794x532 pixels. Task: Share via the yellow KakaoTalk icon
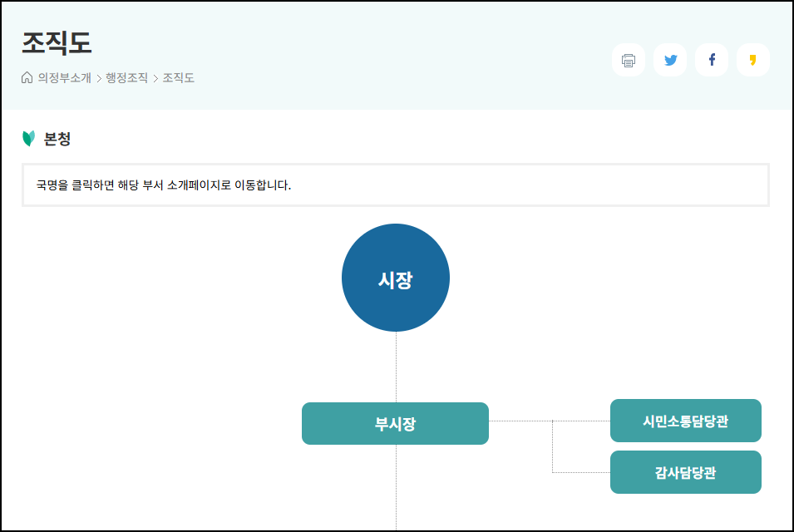(x=752, y=59)
